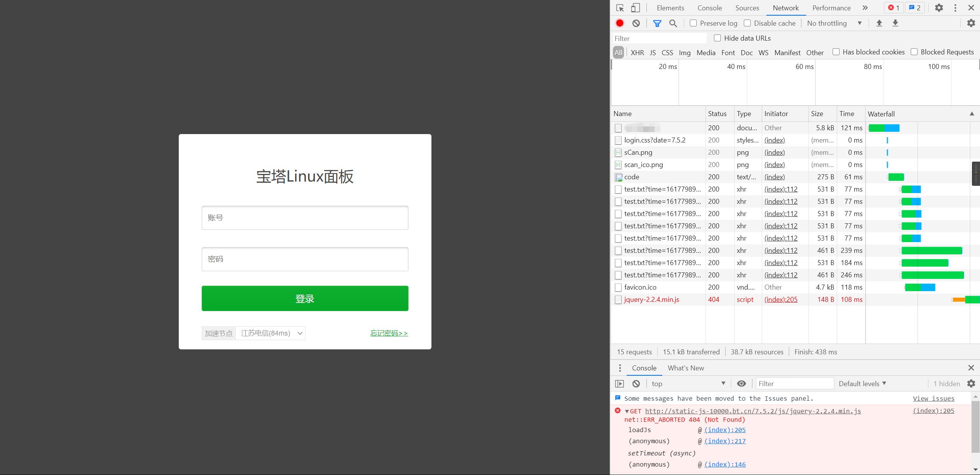Click the console scrollbar down arrow
This screenshot has width=980, height=475.
pyautogui.click(x=975, y=470)
